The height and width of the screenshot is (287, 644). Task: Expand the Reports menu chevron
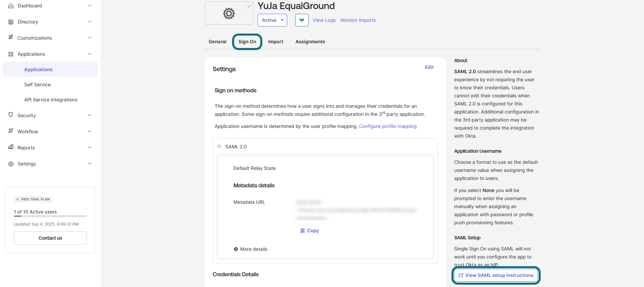coord(90,148)
